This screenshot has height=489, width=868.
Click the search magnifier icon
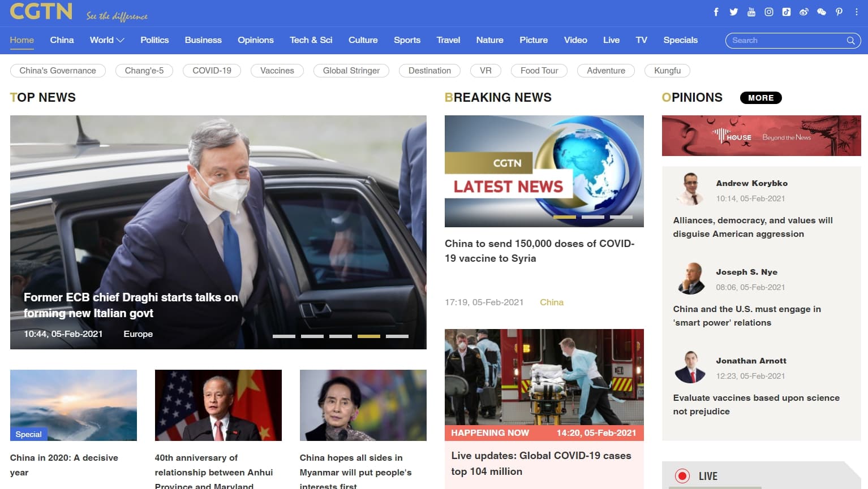click(x=850, y=41)
